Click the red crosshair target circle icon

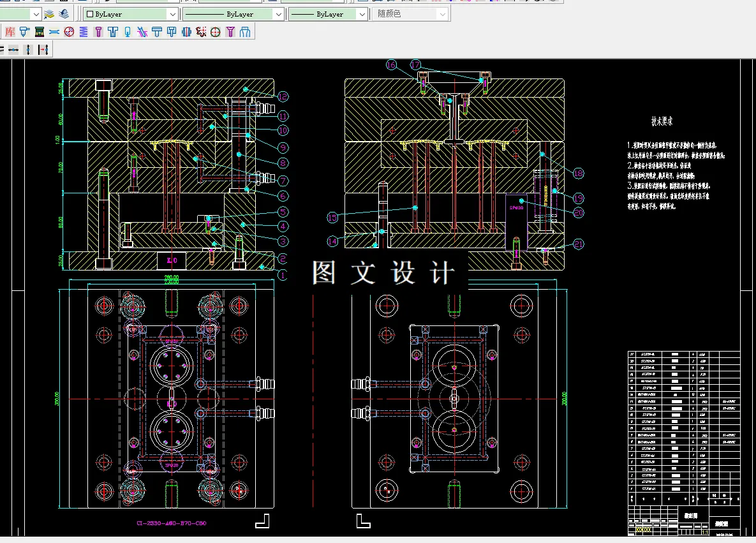click(x=216, y=31)
